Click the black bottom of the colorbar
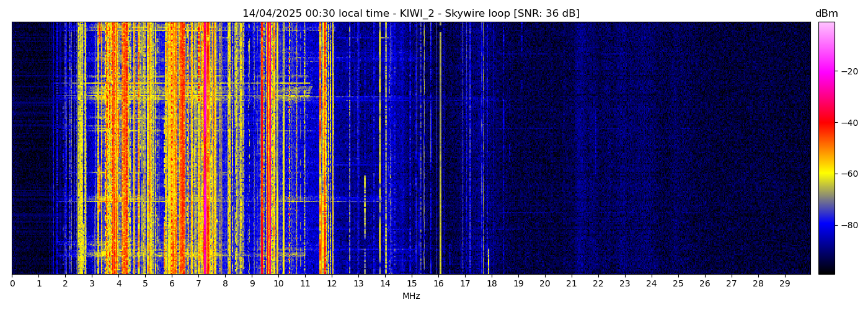The height and width of the screenshot is (310, 868). [826, 270]
